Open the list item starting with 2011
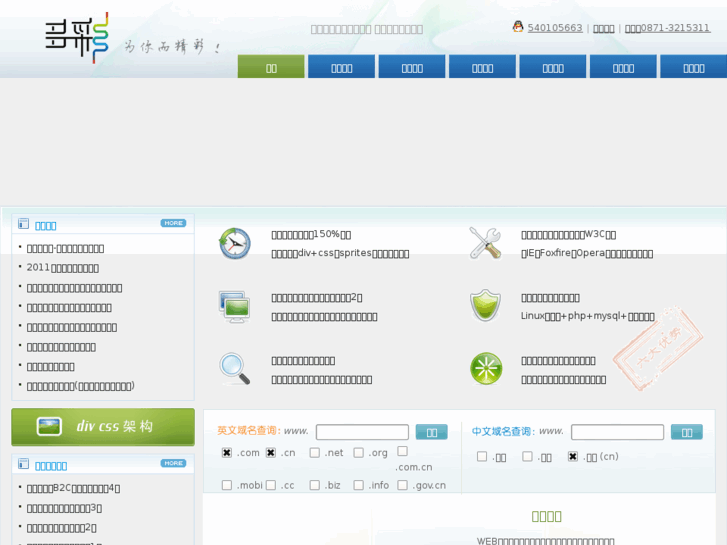727x545 pixels. [63, 268]
